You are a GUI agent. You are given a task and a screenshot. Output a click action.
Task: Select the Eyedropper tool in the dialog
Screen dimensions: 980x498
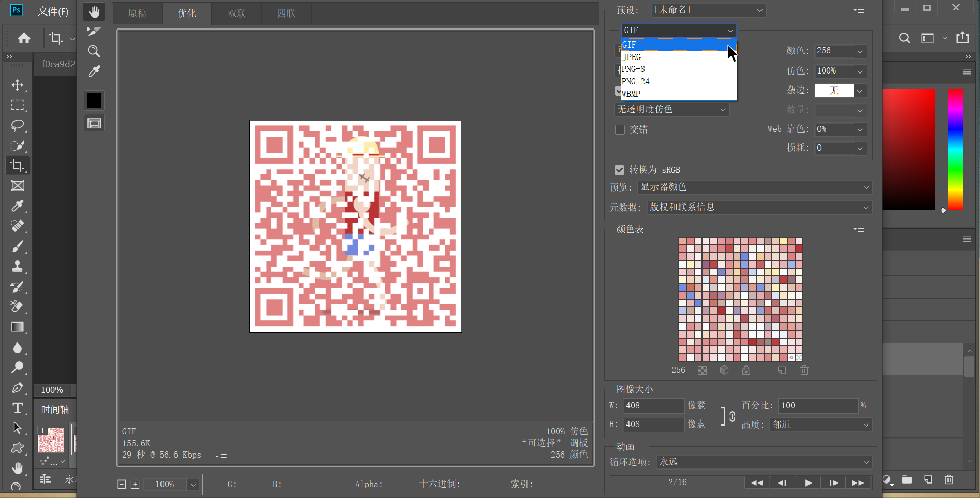pos(94,71)
